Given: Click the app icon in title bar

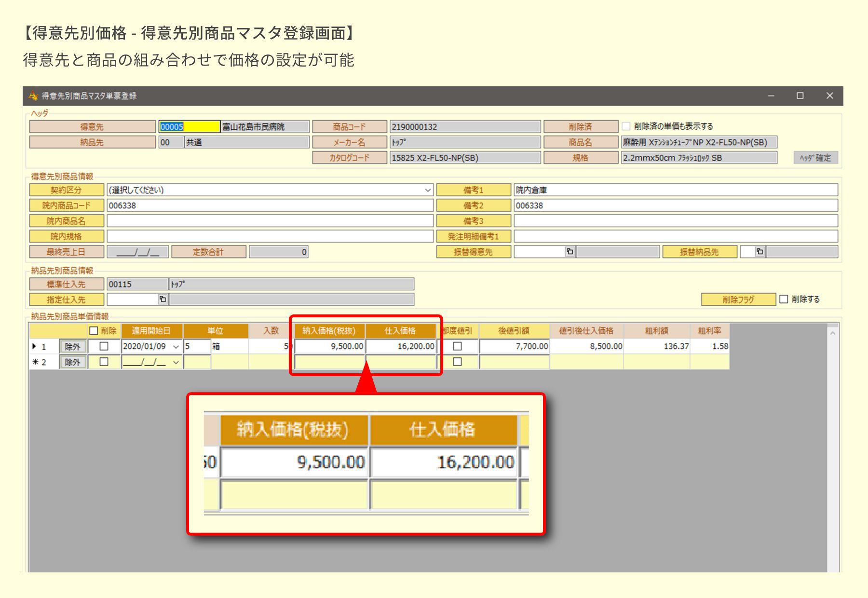Looking at the screenshot, I should point(33,96).
